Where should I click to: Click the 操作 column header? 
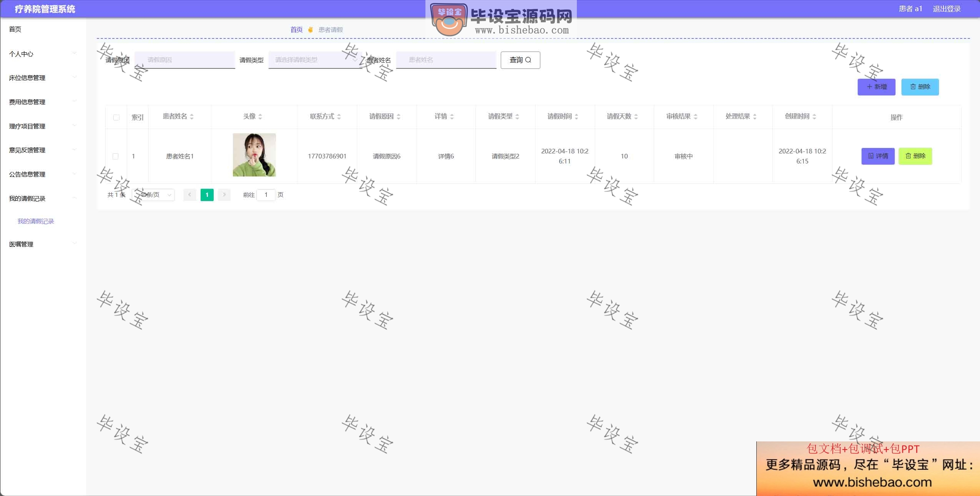(x=897, y=117)
